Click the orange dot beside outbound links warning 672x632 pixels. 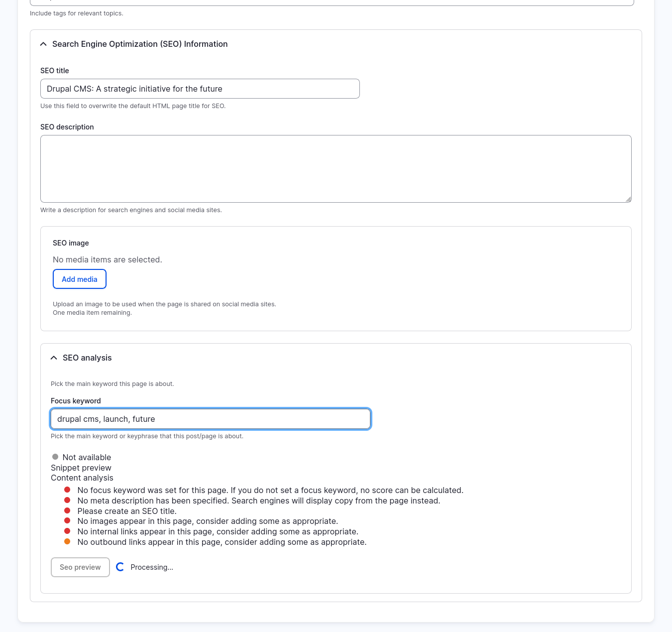tap(67, 541)
